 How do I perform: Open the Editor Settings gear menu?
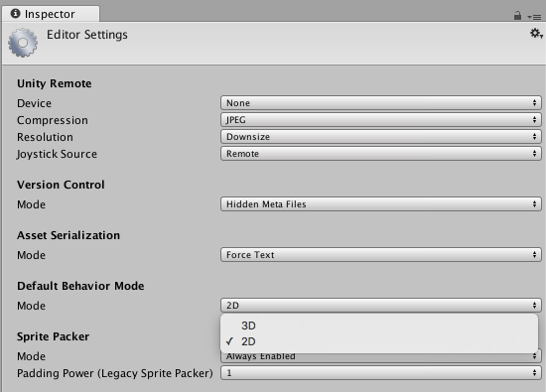[536, 34]
